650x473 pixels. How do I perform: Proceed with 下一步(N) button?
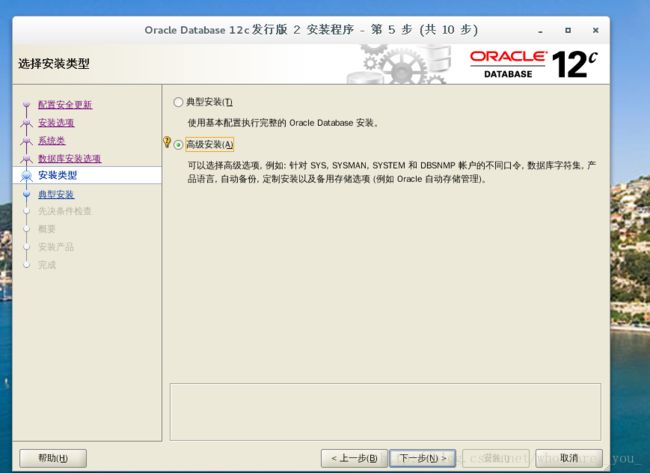coord(422,458)
